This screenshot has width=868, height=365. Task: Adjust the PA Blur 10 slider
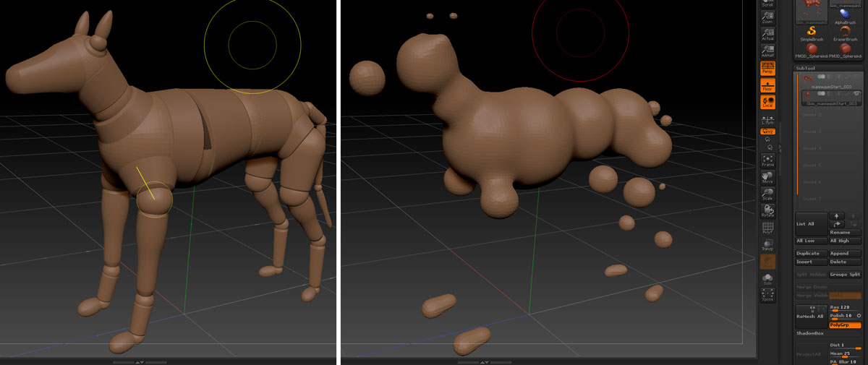tap(845, 361)
